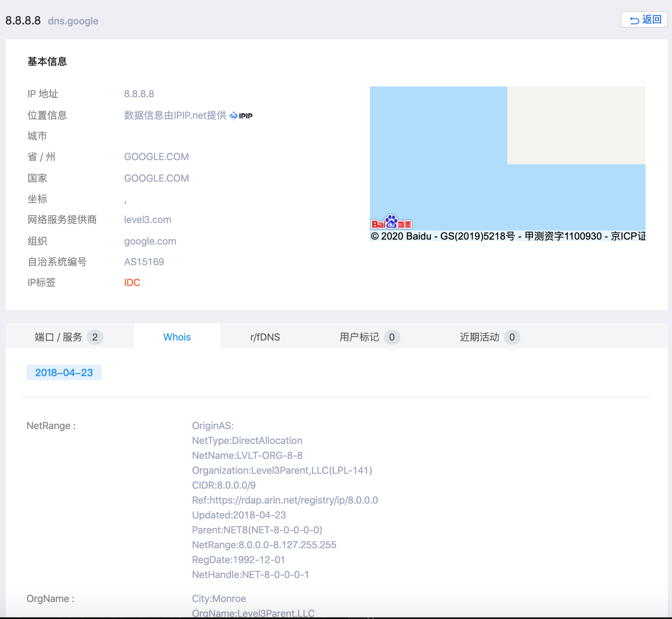Click the Parent:NET8(NET-8-0-0-0-0) line
Screen dimensions: 672x619
click(x=257, y=530)
